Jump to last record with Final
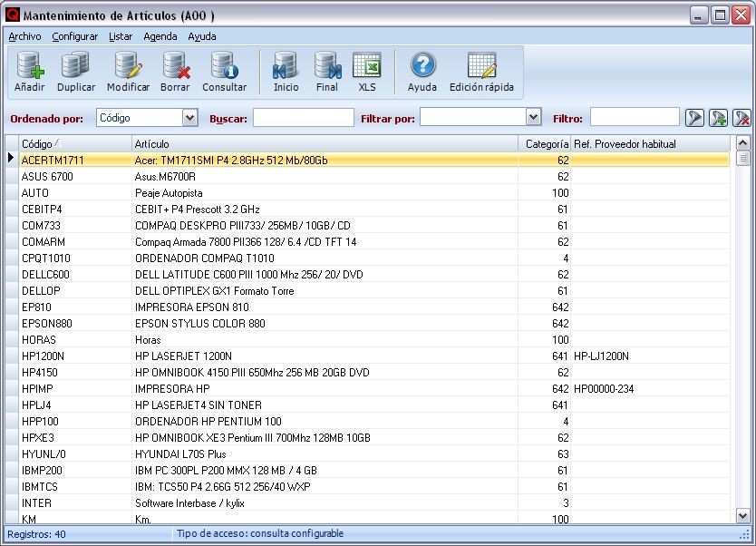Image resolution: width=756 pixels, height=546 pixels. click(327, 65)
